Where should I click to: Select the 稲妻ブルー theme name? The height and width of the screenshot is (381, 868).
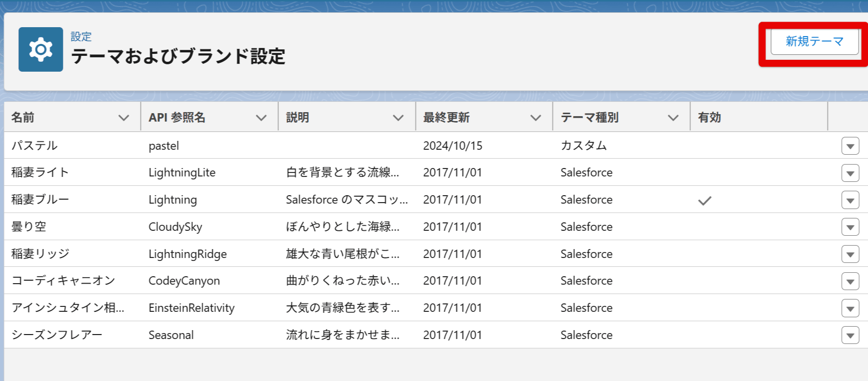click(40, 200)
